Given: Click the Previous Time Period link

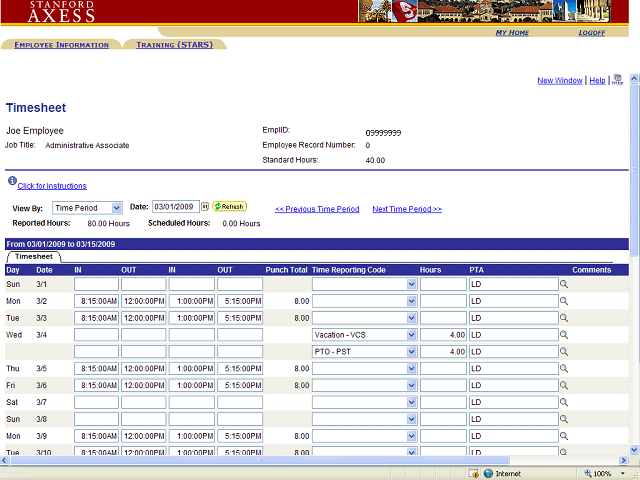Looking at the screenshot, I should coord(317,209).
